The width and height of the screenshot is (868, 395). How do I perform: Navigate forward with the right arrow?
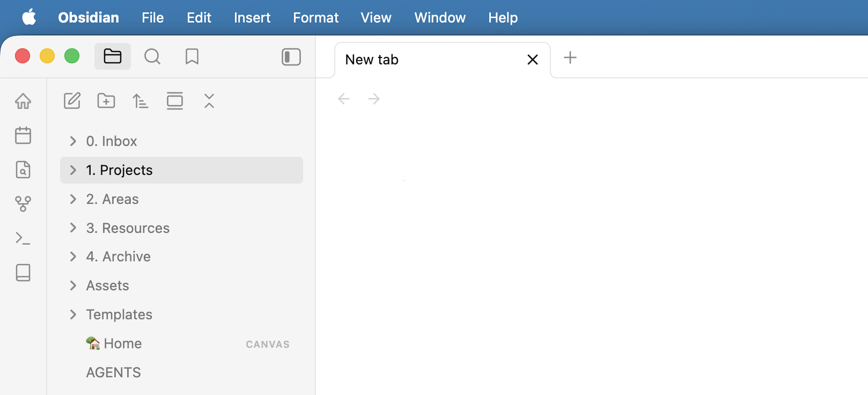(x=374, y=99)
